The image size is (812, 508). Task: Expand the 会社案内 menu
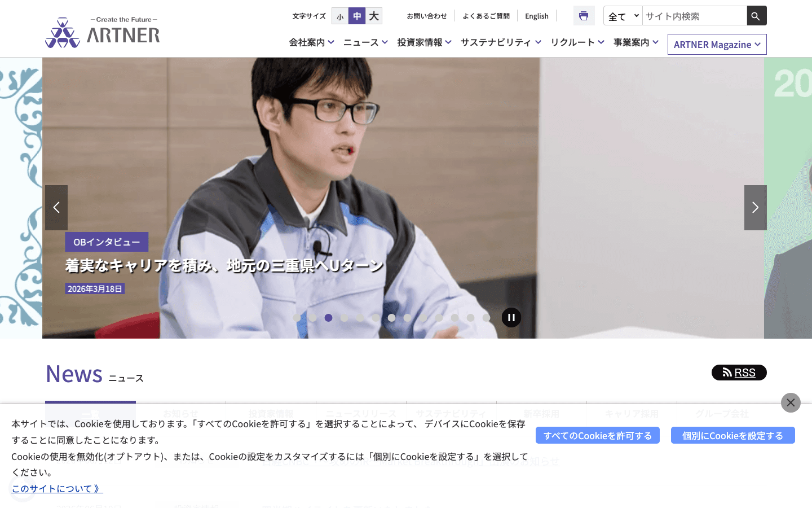(312, 42)
